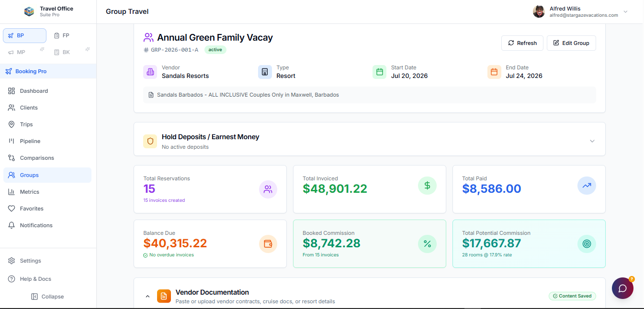Open the Favorites heart icon
Viewport: 644px width, 309px height.
pos(11,208)
